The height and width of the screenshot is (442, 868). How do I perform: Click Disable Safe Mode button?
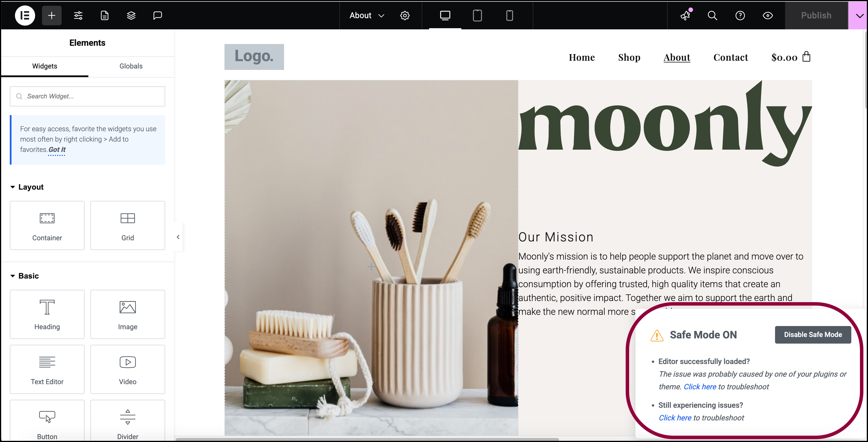[813, 334]
